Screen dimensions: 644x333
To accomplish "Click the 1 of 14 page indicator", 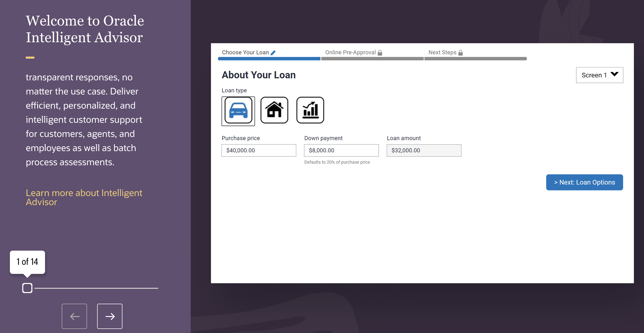I will coord(27,262).
